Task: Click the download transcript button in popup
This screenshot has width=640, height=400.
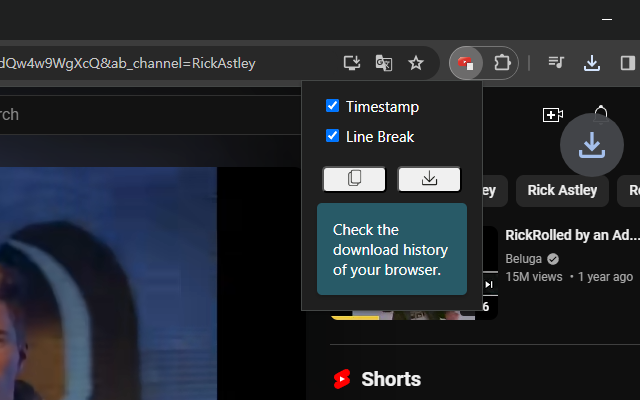Action: click(429, 179)
